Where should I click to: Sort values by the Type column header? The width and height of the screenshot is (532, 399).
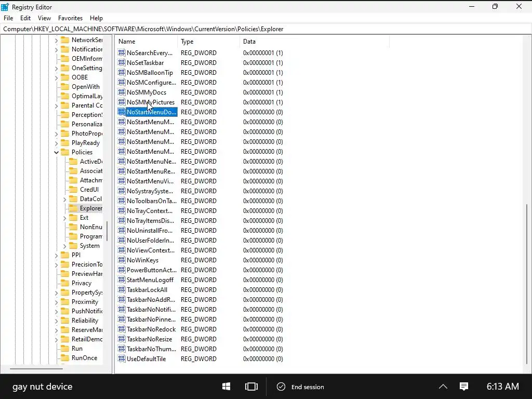[x=208, y=42]
